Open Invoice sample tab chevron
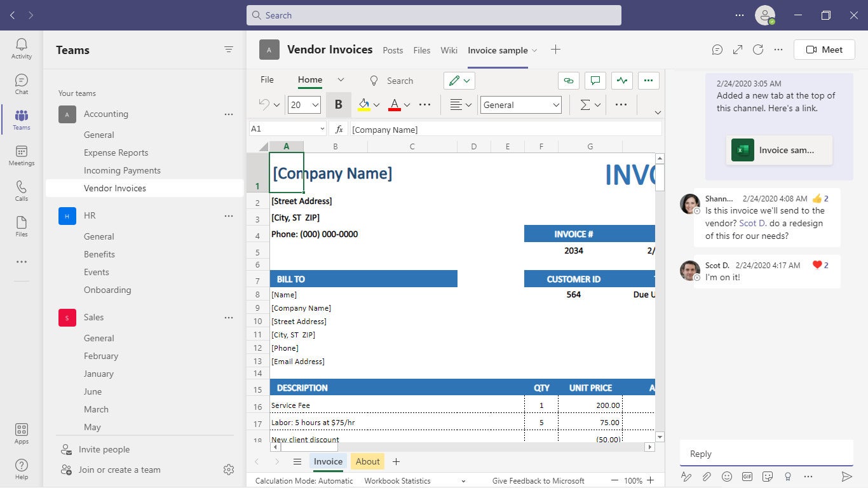Viewport: 868px width, 488px height. [534, 50]
